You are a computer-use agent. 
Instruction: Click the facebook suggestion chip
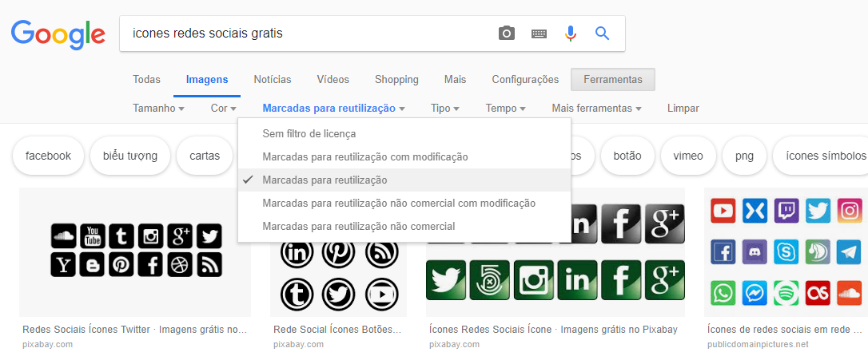pyautogui.click(x=48, y=156)
